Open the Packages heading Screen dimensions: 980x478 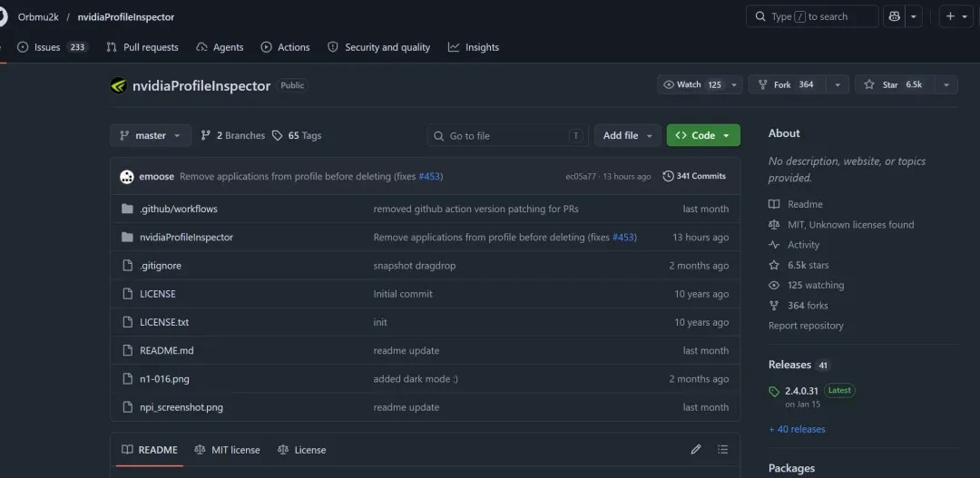tap(792, 468)
